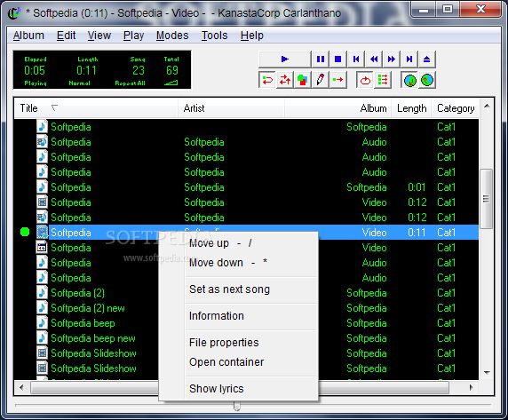
Task: Click the audio icon of Softpedia beep new
Action: (42, 338)
